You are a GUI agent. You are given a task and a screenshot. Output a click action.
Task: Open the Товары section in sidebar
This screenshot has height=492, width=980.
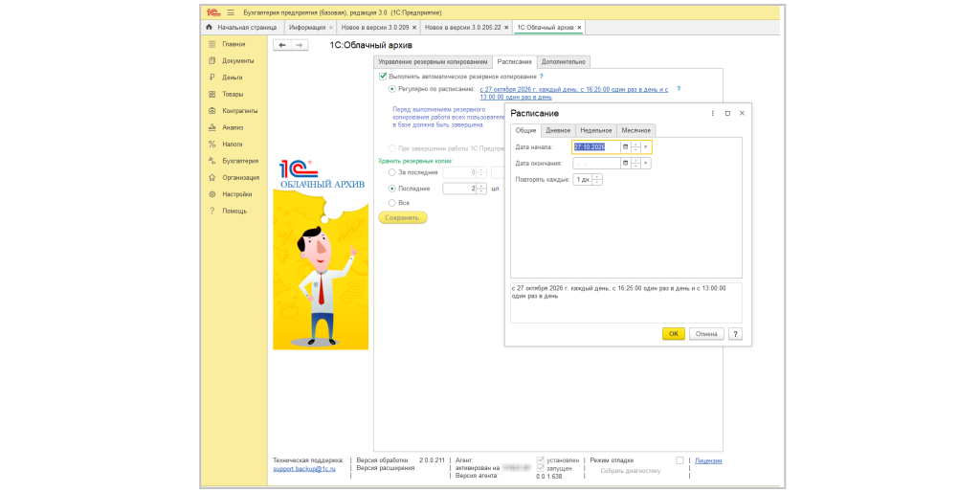(x=233, y=95)
